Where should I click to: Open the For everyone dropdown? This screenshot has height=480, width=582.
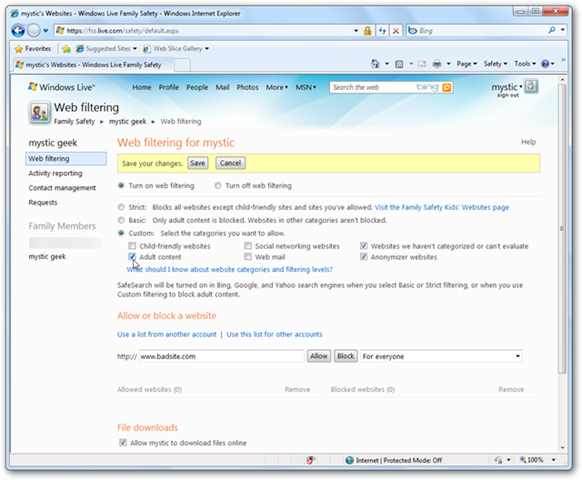pyautogui.click(x=441, y=356)
